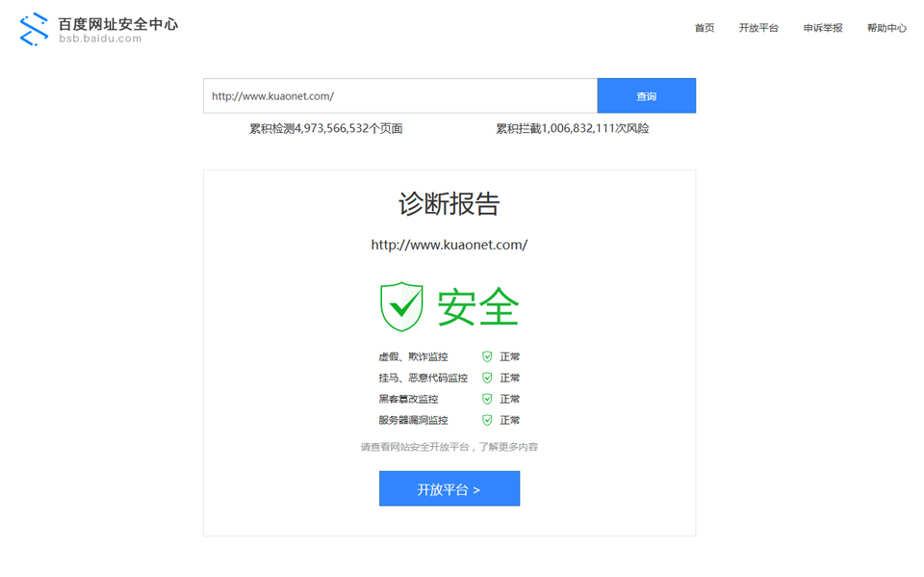Click the 挂马、恶意代码监控 label
This screenshot has height=577, width=924.
pos(423,378)
